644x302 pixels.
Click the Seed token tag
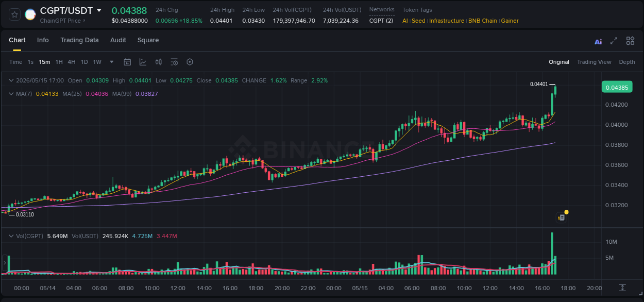(x=418, y=21)
